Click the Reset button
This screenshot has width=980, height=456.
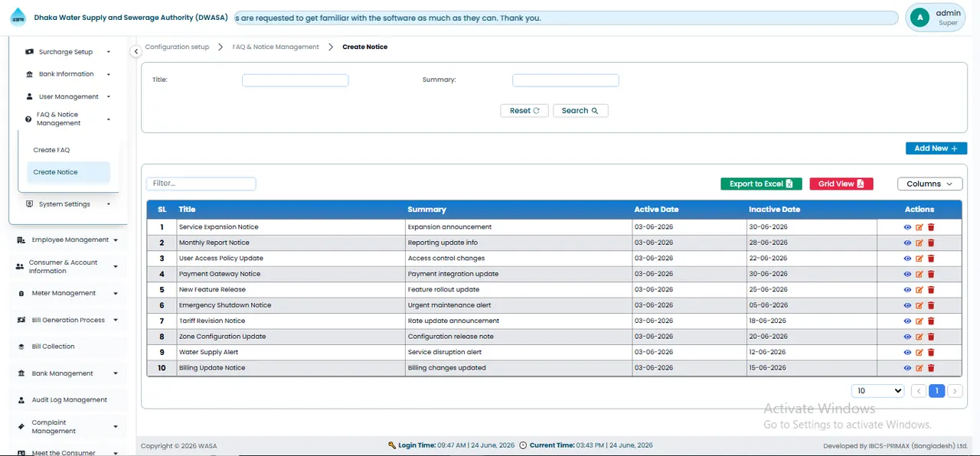[x=524, y=111]
